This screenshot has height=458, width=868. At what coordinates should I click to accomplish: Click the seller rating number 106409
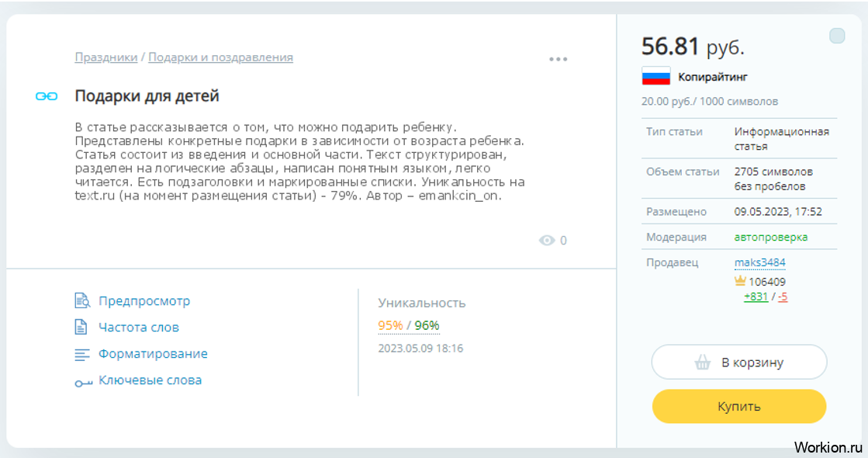[x=766, y=282]
